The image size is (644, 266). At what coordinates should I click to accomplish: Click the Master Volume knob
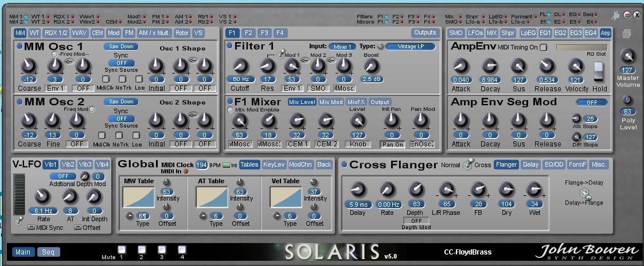pyautogui.click(x=627, y=55)
